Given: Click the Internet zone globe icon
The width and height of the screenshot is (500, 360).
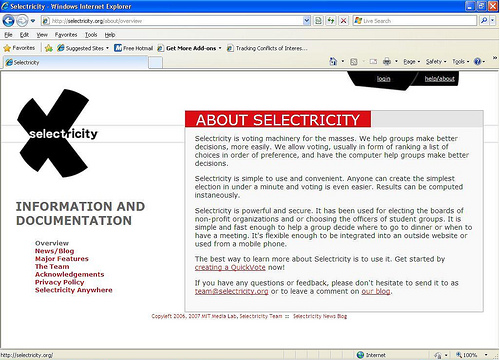Looking at the screenshot, I should [x=360, y=355].
